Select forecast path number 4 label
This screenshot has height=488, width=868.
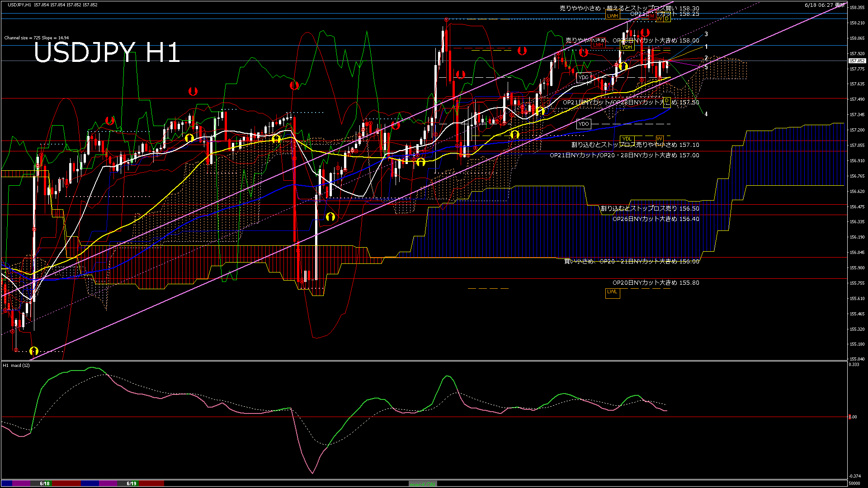pos(706,114)
